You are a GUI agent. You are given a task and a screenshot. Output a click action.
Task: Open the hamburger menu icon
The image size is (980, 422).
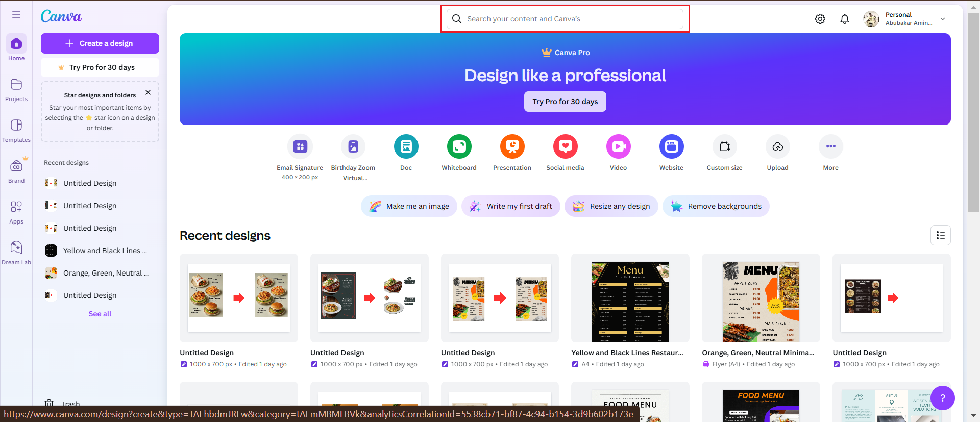pyautogui.click(x=16, y=15)
